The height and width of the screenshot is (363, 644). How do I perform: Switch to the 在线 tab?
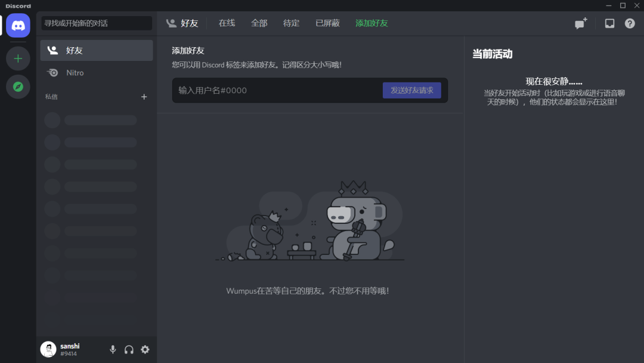click(226, 23)
